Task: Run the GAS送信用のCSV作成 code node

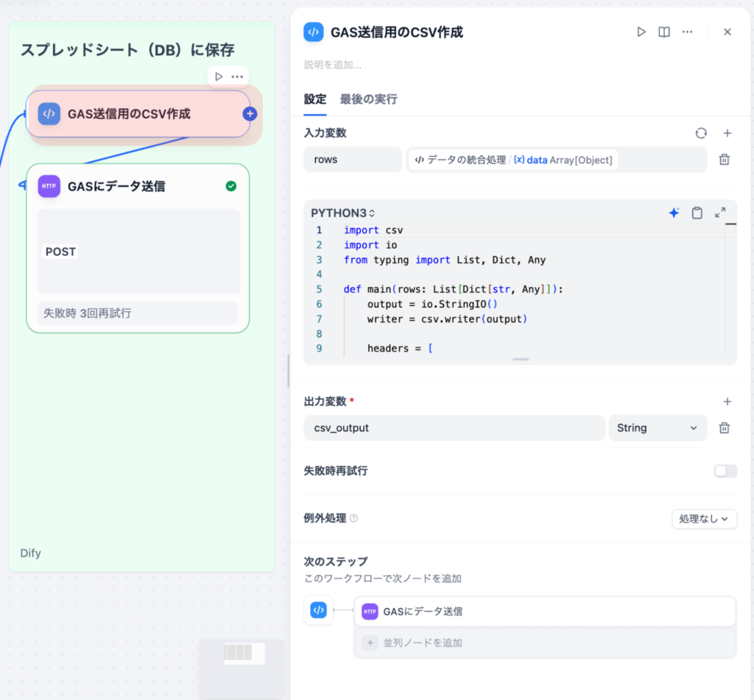Action: click(640, 32)
